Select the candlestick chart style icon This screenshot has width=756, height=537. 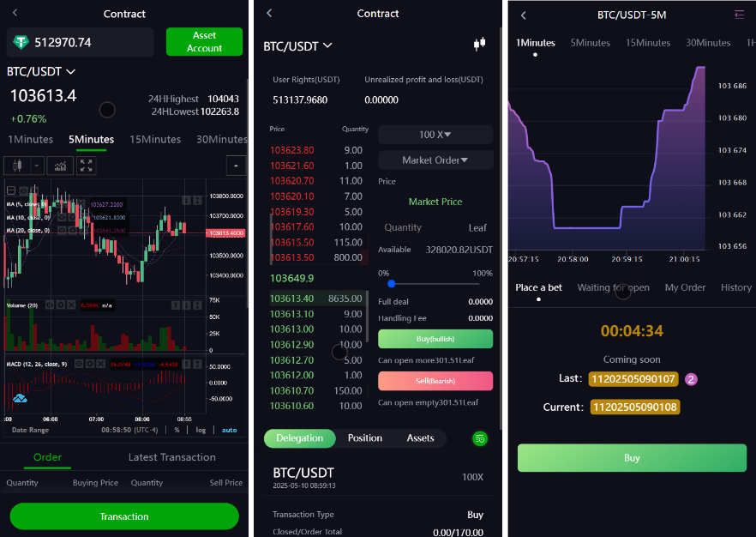click(16, 166)
